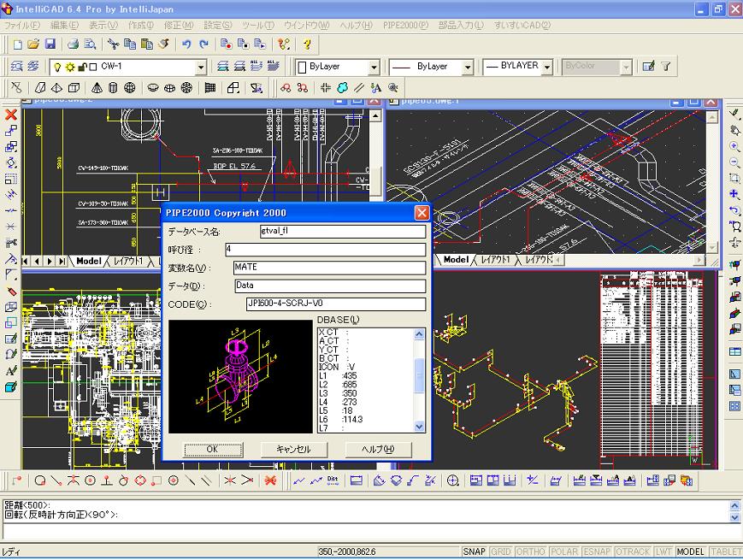Toggle GRID in the status bar
Screen dimensions: 743x560
[x=501, y=551]
